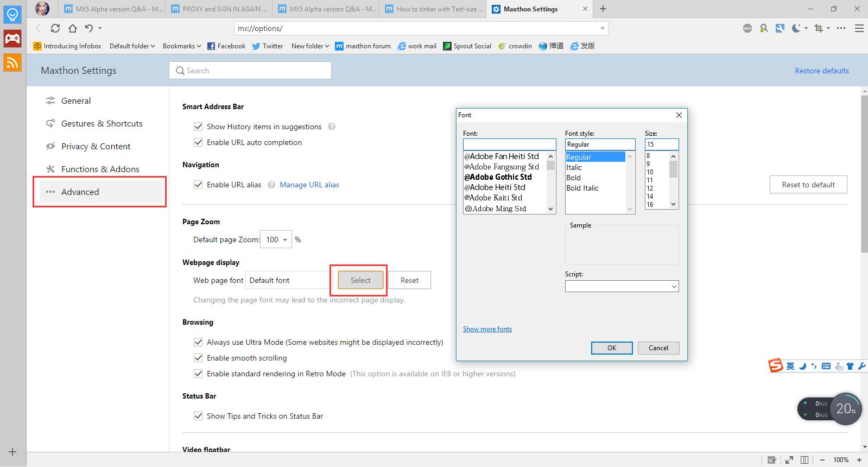868x467 pixels.
Task: Click the Reset web page font button
Action: point(409,280)
